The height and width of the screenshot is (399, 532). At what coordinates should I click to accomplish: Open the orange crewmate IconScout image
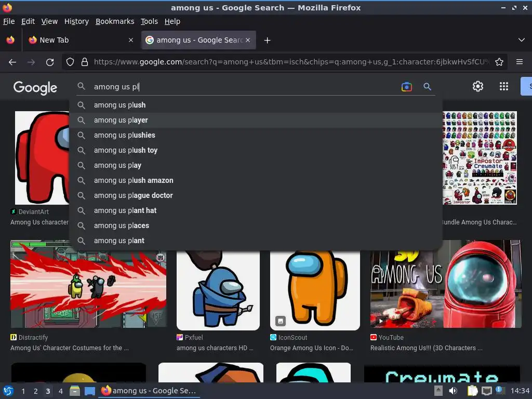[x=315, y=290]
